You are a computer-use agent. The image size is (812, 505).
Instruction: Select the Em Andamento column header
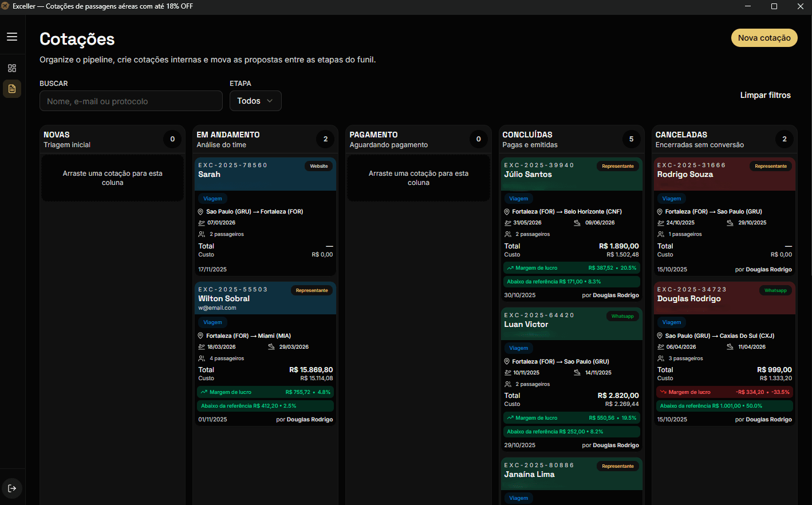pos(228,135)
